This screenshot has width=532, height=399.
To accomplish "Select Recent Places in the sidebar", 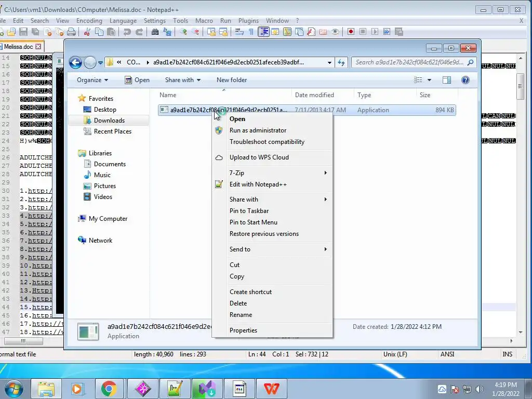I will (112, 131).
